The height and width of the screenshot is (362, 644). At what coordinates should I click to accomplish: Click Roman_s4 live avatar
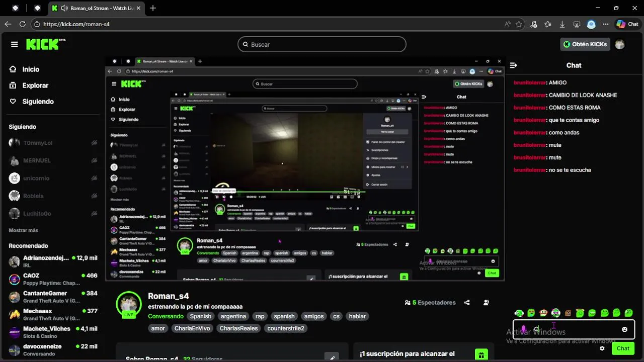129,305
